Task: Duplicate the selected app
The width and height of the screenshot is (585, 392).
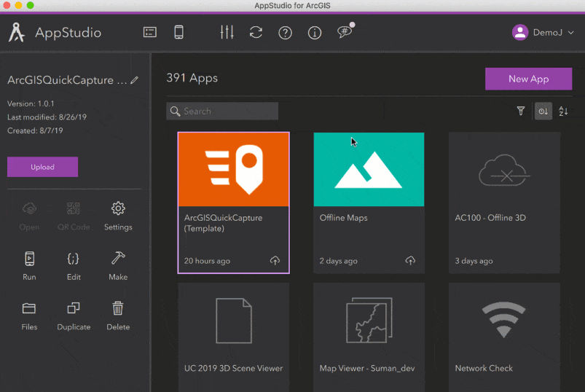Action: point(74,308)
